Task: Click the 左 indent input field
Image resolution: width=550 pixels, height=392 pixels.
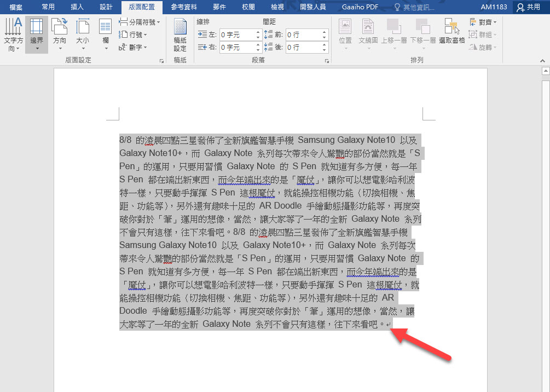Action: (x=236, y=34)
